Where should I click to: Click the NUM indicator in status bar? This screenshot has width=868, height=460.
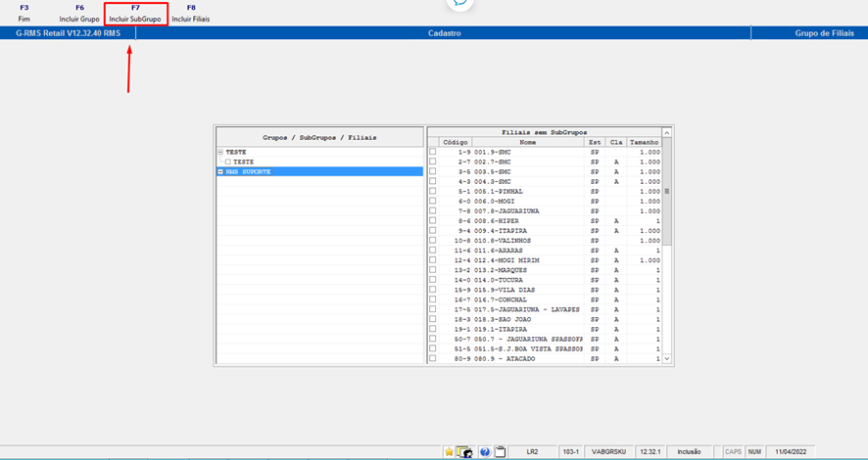754,452
